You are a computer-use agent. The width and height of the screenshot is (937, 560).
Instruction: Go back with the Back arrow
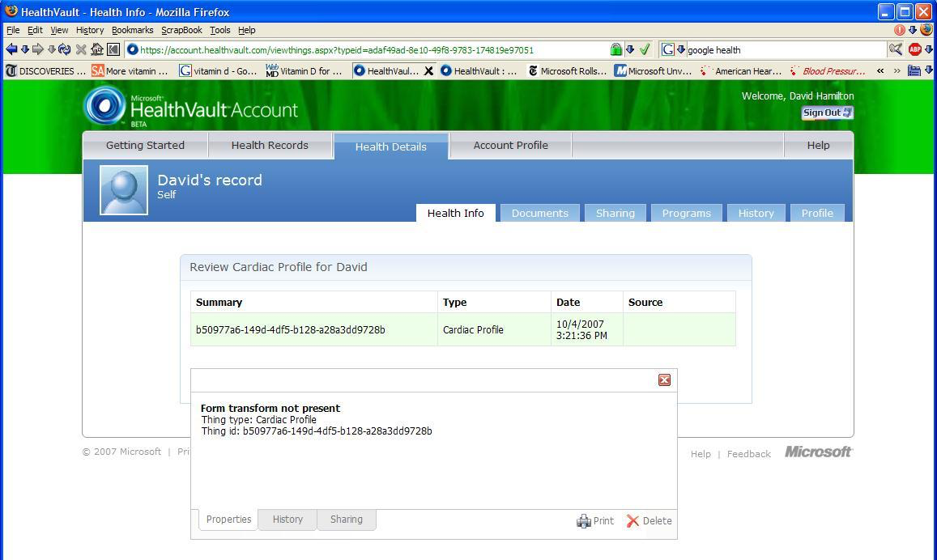[11, 49]
